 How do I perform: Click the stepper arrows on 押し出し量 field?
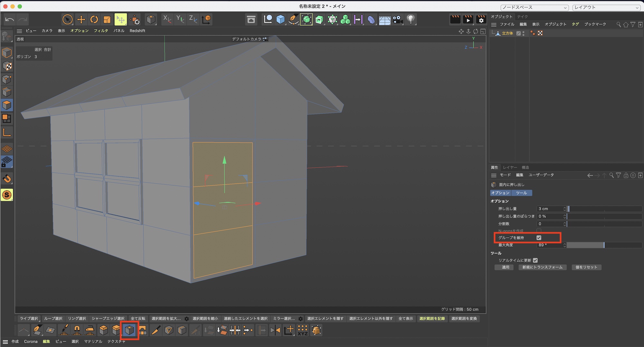(564, 209)
